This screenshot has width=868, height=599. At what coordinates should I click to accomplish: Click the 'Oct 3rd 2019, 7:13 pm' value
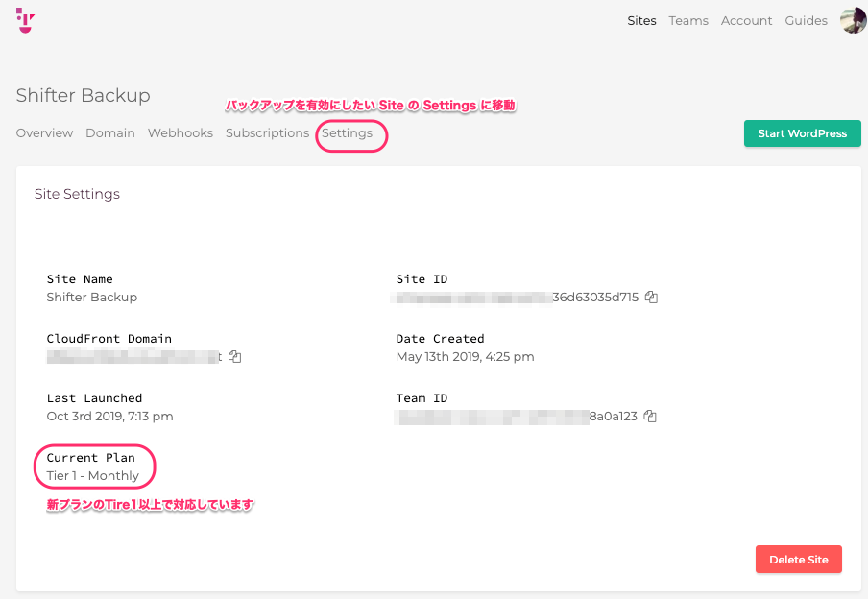pyautogui.click(x=109, y=417)
